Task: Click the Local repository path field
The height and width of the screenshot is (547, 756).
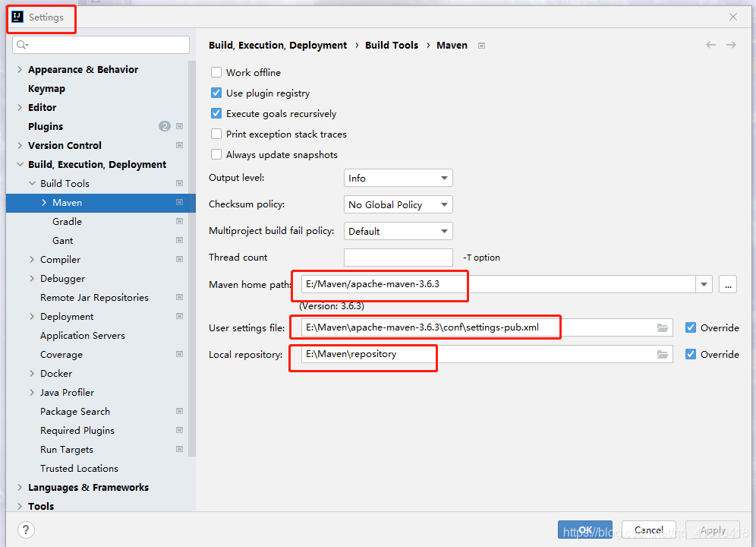Action: [x=487, y=354]
